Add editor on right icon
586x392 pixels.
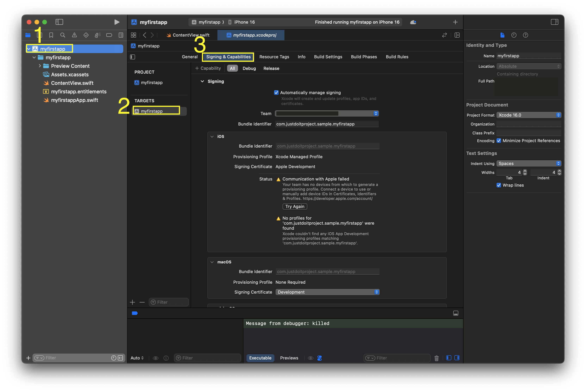point(457,35)
